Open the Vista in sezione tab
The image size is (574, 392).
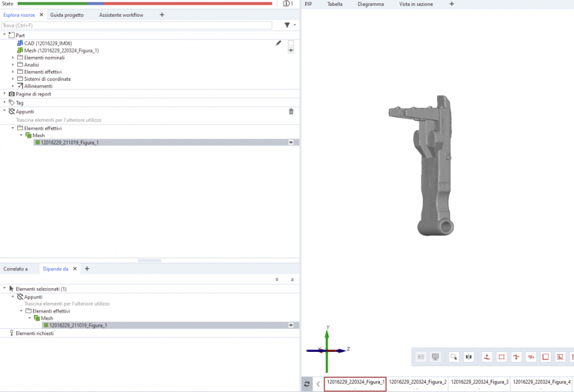point(416,4)
